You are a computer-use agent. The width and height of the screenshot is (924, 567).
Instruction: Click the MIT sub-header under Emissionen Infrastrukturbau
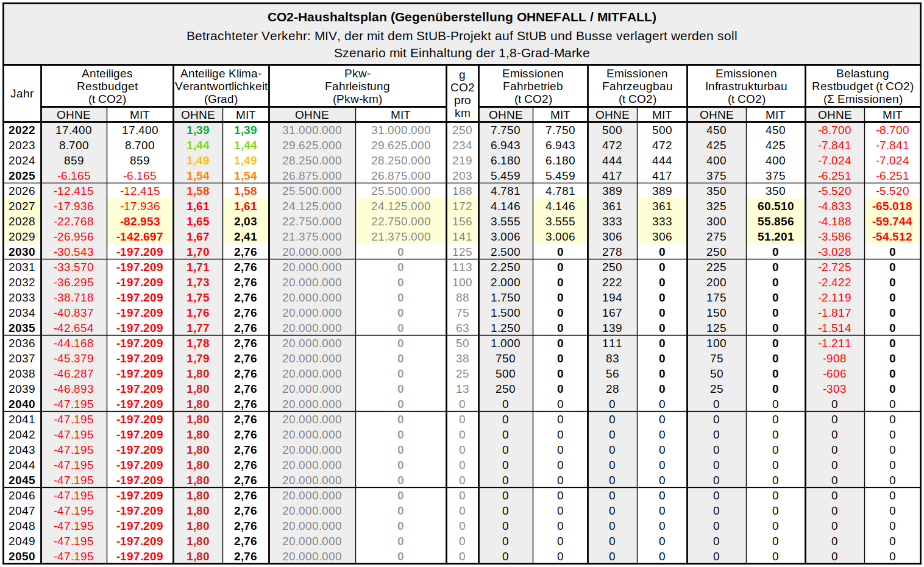(x=775, y=115)
